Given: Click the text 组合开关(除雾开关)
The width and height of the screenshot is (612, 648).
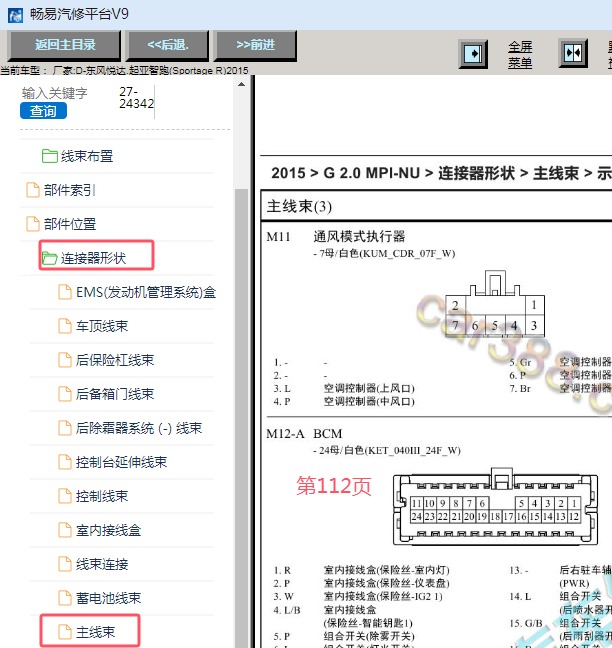Looking at the screenshot, I should 369,636.
